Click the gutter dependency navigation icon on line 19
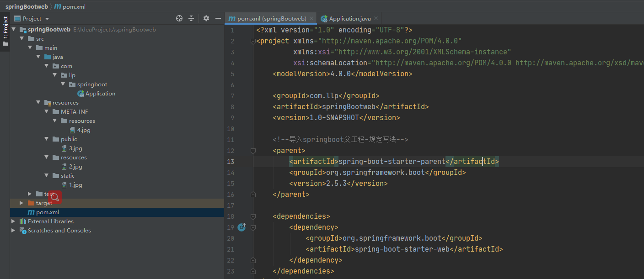 click(x=241, y=227)
